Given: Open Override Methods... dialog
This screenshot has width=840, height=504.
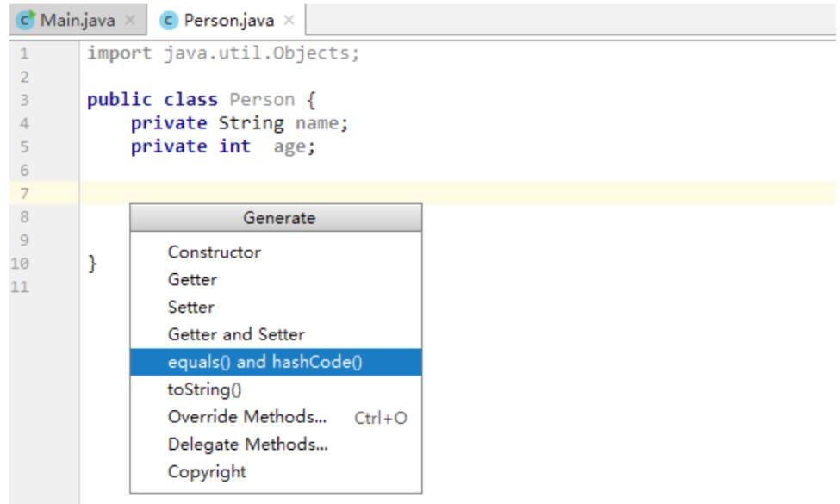Looking at the screenshot, I should point(276,417).
